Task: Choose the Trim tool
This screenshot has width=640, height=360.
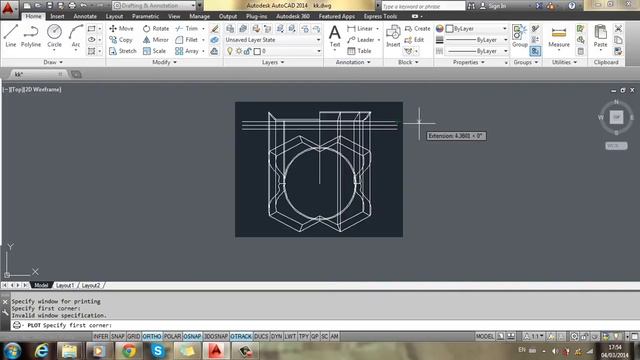Action: [187, 29]
